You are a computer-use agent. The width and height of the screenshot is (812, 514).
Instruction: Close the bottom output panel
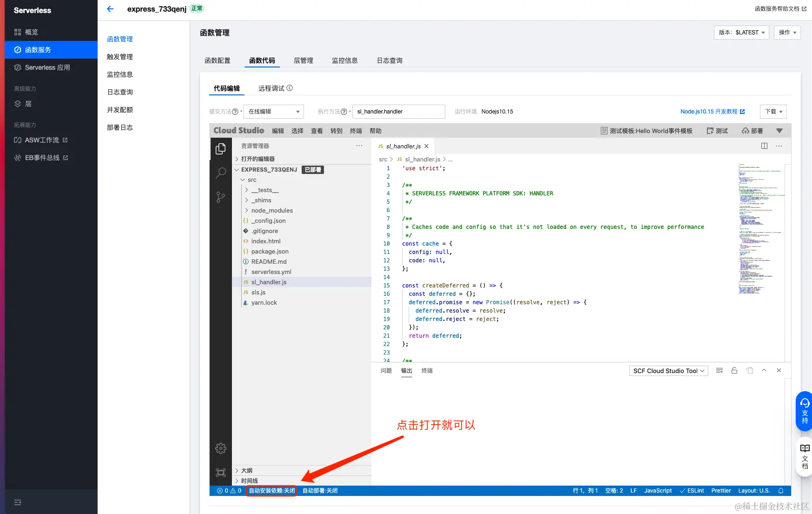[x=779, y=371]
